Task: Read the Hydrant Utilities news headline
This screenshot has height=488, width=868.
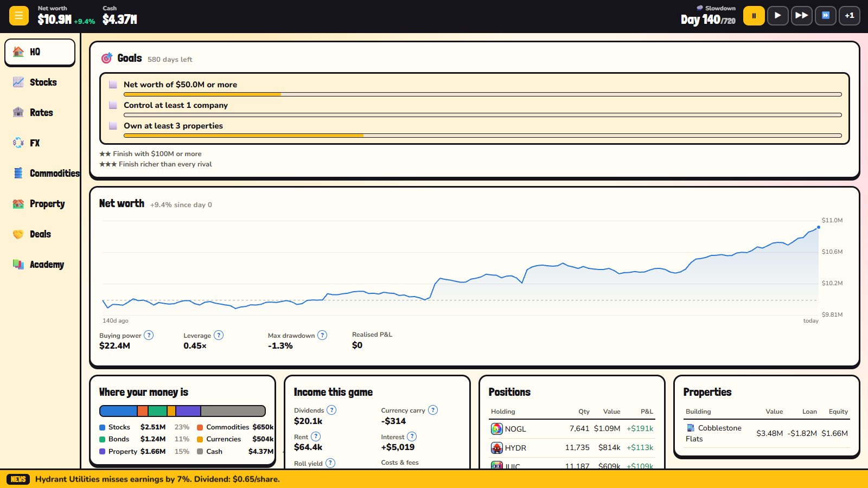Action: (157, 479)
